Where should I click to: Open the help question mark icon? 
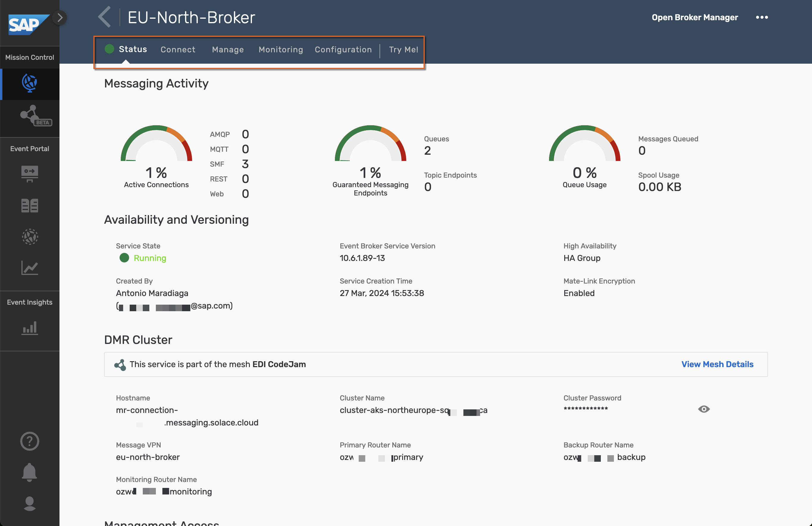[x=30, y=441]
